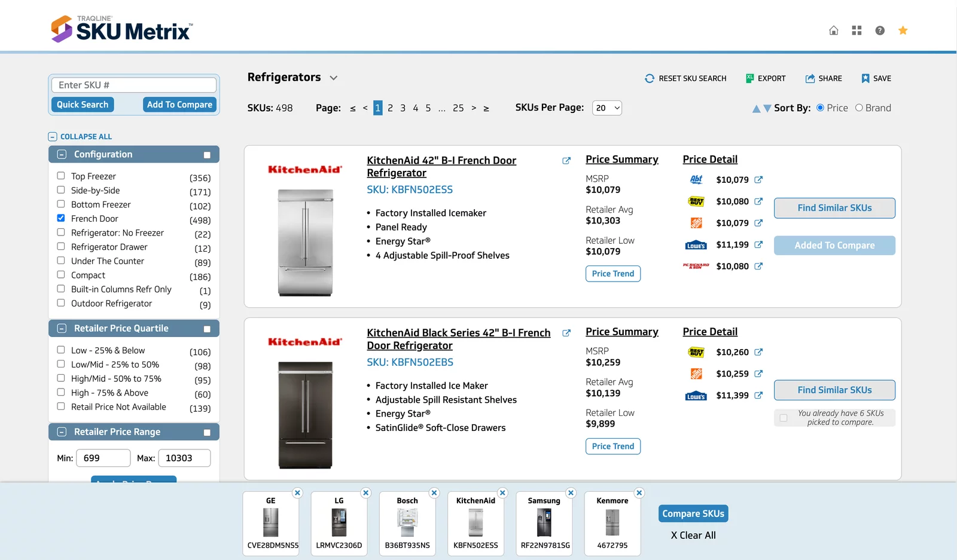Uncheck the French Door checkbox
The height and width of the screenshot is (560, 957).
coord(61,218)
